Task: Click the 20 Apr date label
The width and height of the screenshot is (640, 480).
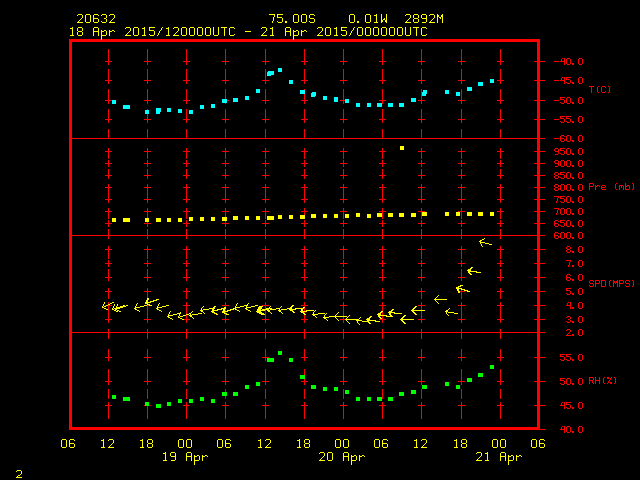Action: click(342, 457)
